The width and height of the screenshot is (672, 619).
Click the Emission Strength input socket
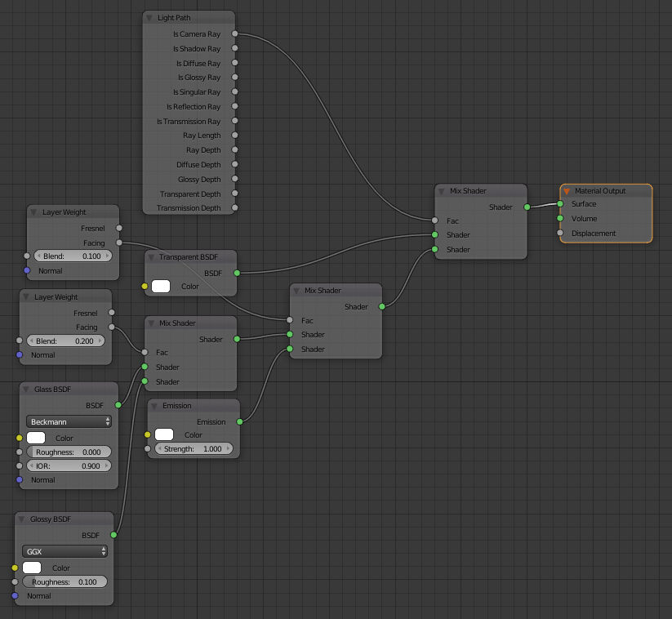point(148,449)
